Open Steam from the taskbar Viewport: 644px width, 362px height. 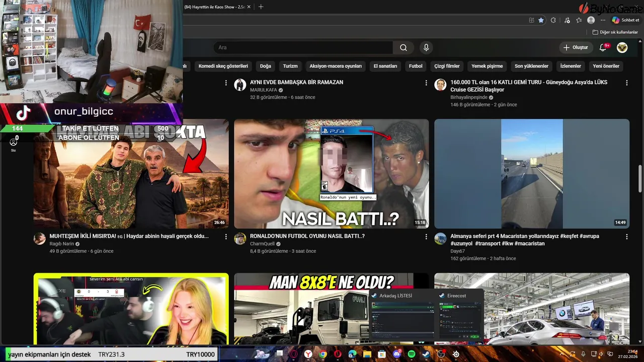(x=426, y=354)
